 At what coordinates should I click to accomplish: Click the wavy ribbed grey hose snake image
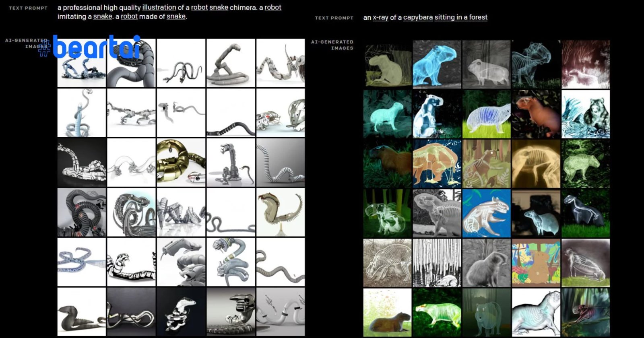pyautogui.click(x=280, y=163)
